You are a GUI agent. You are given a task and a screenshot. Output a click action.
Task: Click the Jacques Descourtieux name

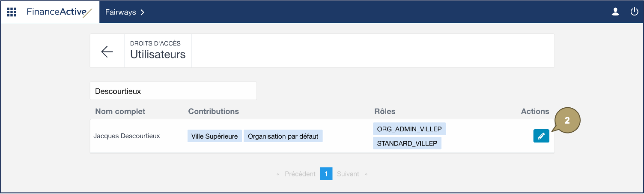(x=127, y=136)
